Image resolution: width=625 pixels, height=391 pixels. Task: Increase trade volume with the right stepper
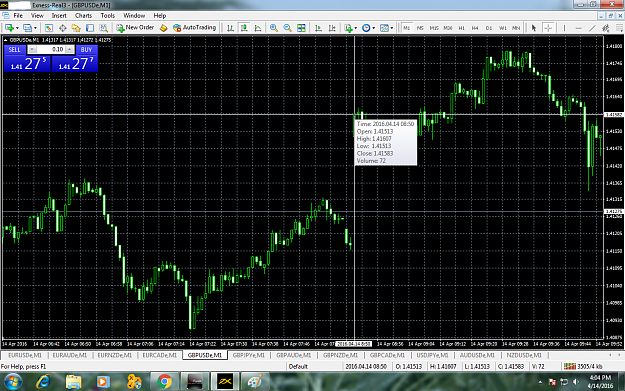click(x=69, y=49)
